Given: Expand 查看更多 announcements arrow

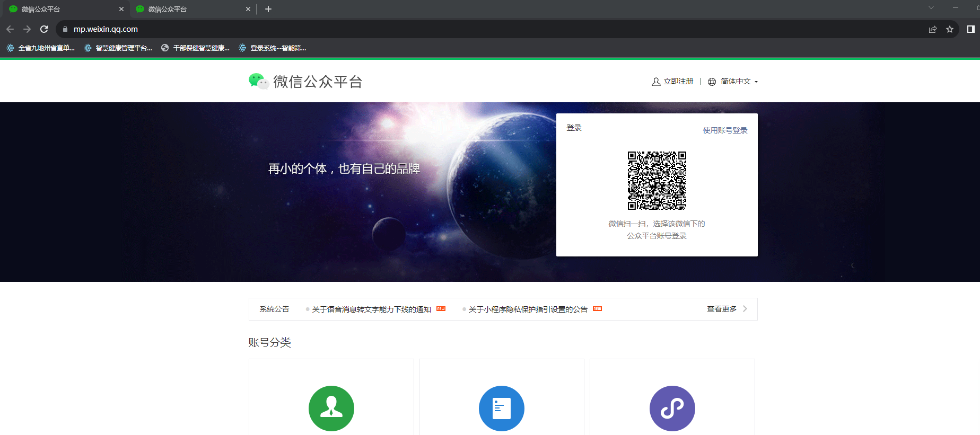Looking at the screenshot, I should click(745, 309).
